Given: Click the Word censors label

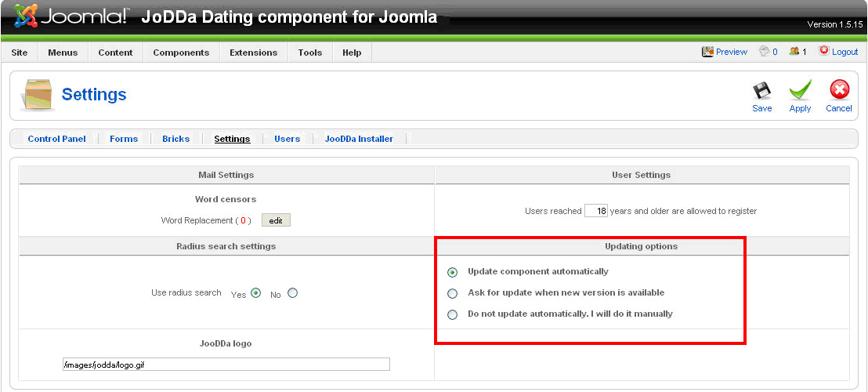Looking at the screenshot, I should [226, 199].
